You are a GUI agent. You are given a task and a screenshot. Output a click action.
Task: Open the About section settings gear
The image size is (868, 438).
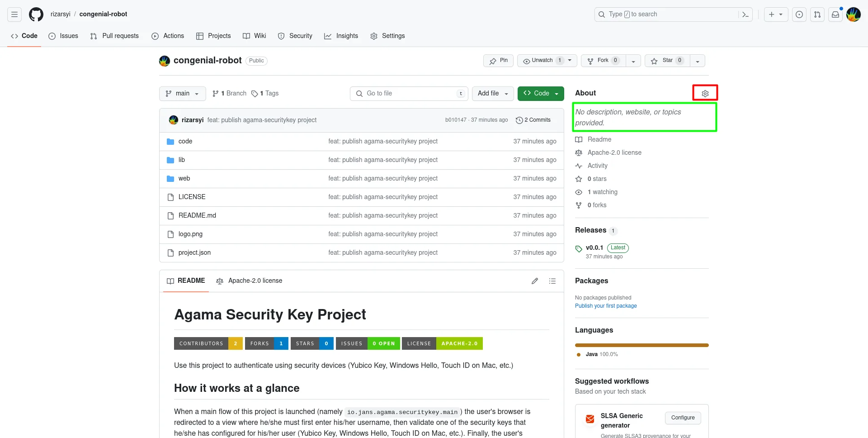pyautogui.click(x=705, y=93)
